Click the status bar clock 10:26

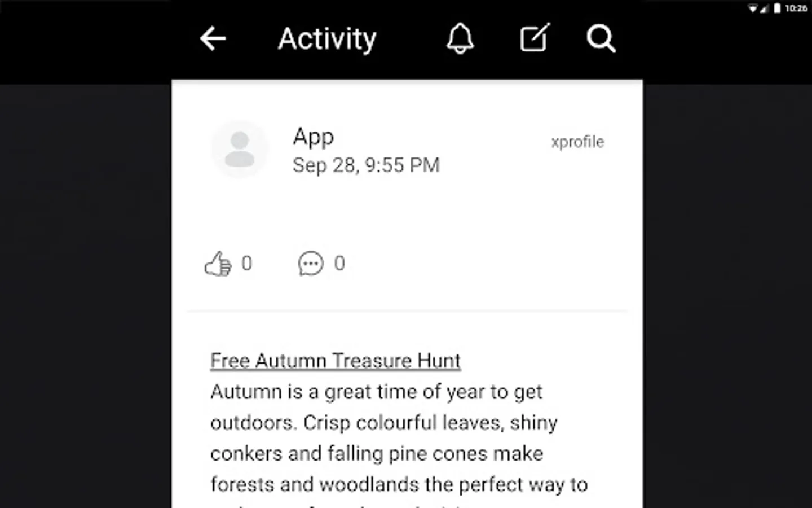tap(796, 8)
